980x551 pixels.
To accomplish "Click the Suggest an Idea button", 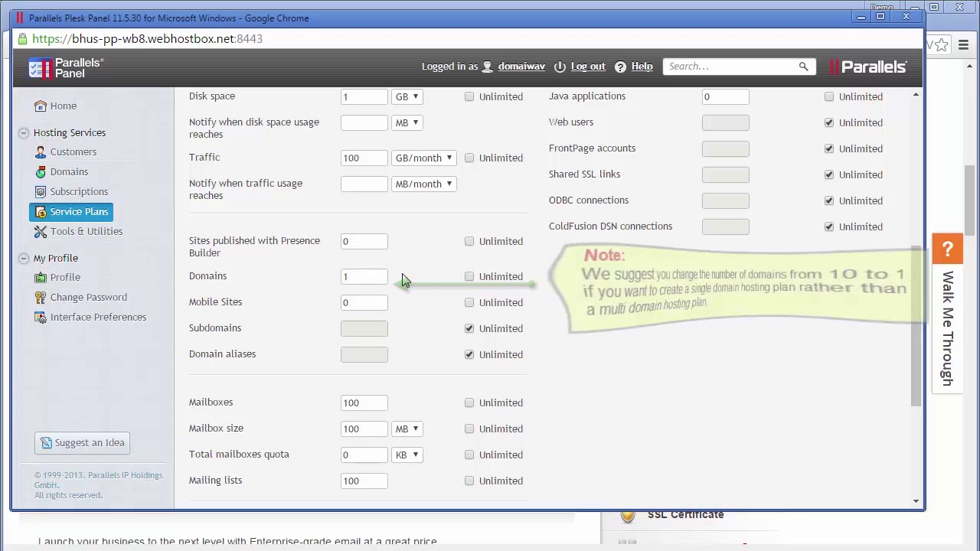I will (x=82, y=442).
